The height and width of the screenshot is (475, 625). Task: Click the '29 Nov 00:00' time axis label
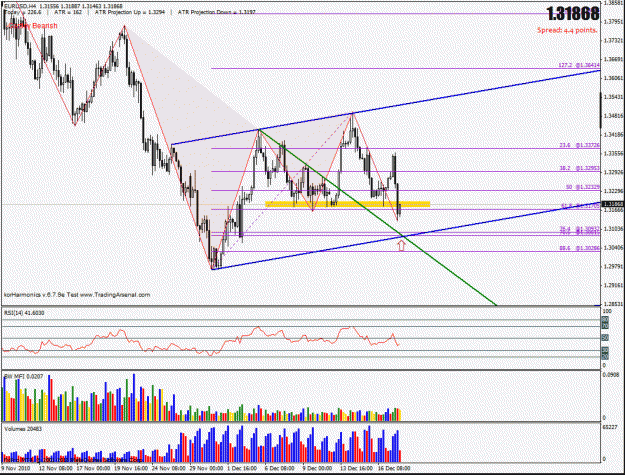[206, 468]
